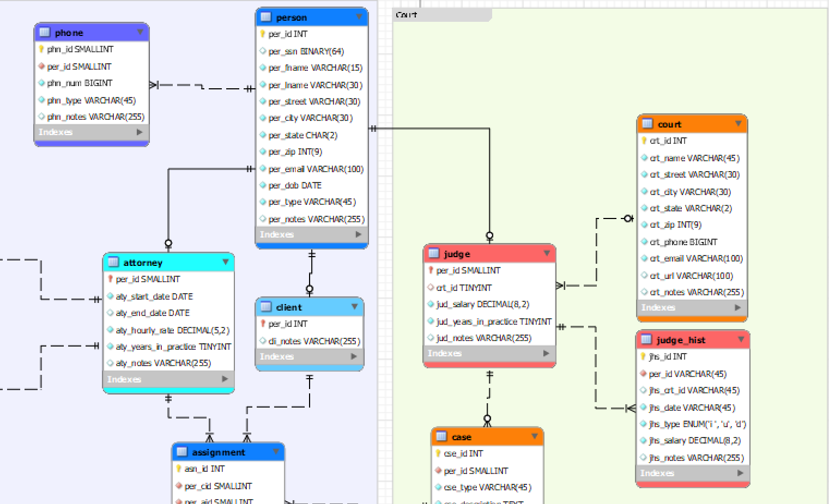This screenshot has height=504, width=829.
Task: Click the phone table icon
Action: 45,32
